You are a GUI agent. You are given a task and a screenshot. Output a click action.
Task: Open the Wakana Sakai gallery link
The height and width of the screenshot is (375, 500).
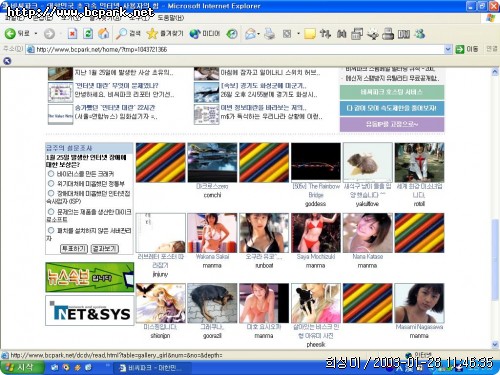pyautogui.click(x=212, y=257)
